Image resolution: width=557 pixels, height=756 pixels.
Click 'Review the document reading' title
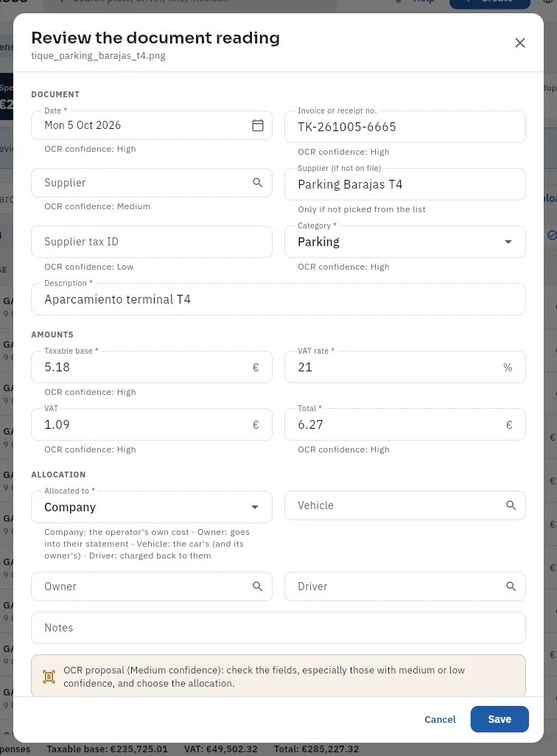[155, 38]
